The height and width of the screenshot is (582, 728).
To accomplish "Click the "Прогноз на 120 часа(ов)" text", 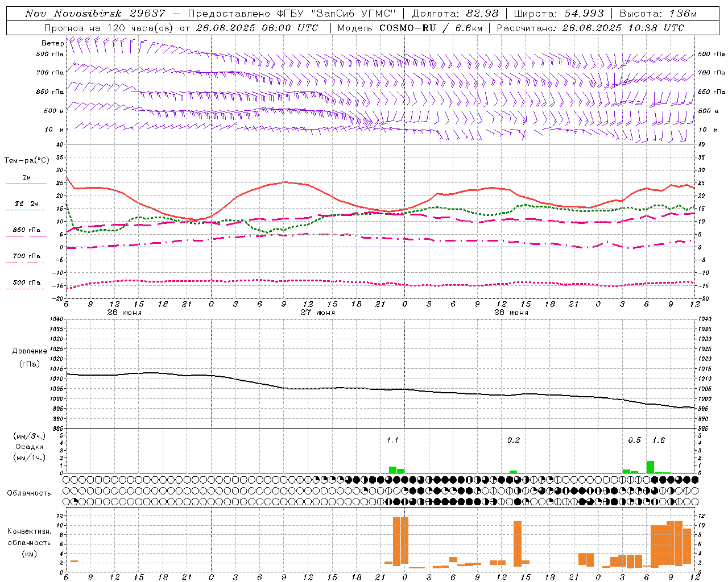I will [x=109, y=28].
